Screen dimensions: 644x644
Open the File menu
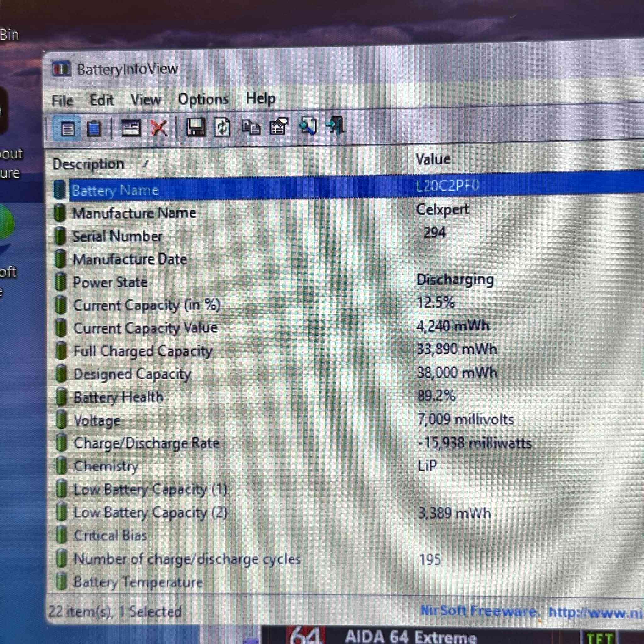pos(62,100)
